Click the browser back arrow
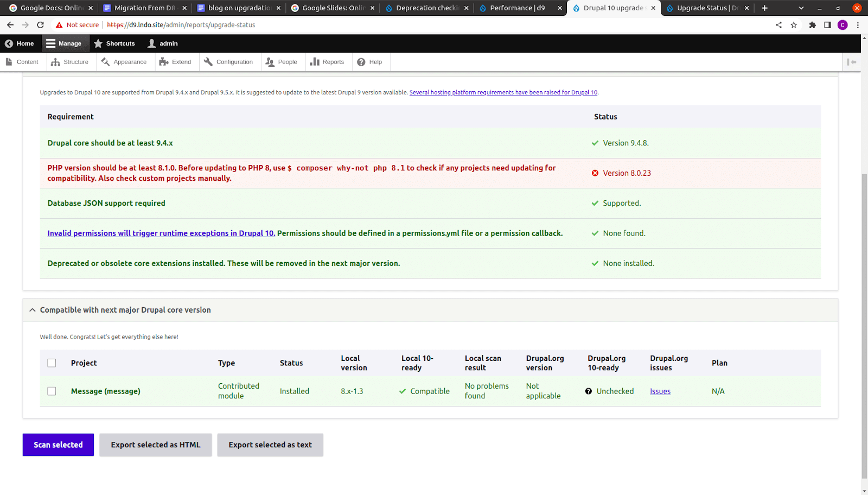 10,25
